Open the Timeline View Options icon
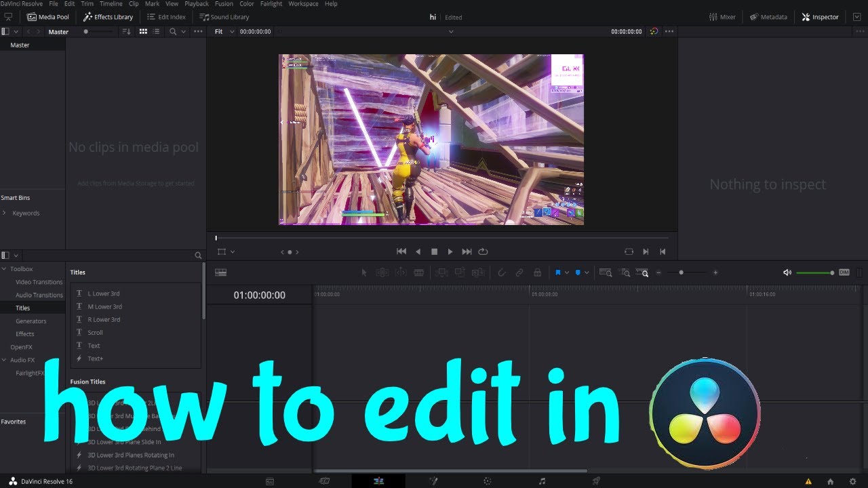The width and height of the screenshot is (868, 488). [220, 272]
